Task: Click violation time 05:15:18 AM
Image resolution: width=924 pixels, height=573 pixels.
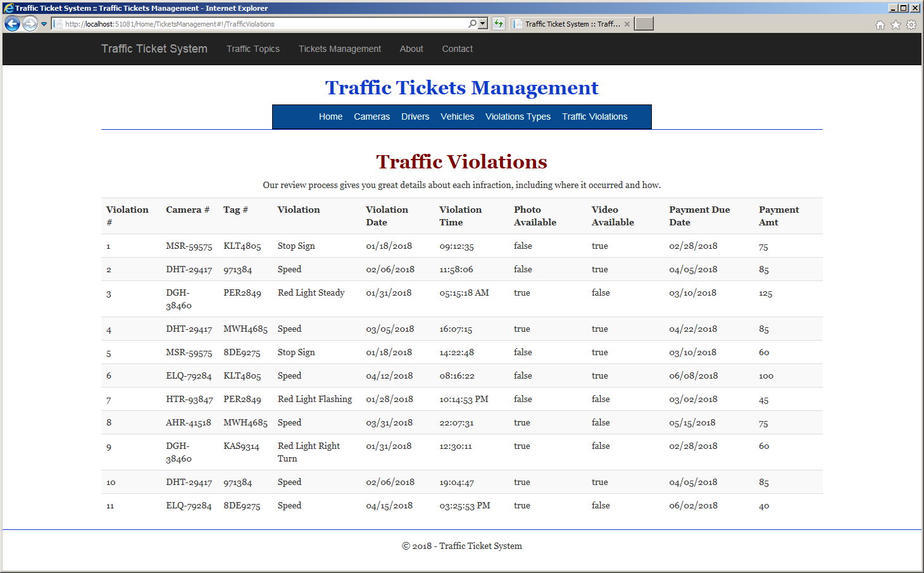Action: 464,293
